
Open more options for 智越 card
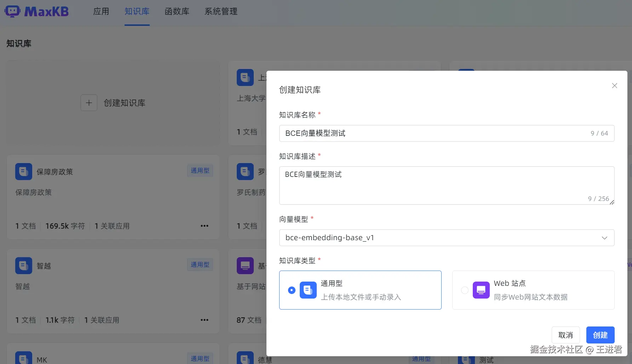coord(205,320)
